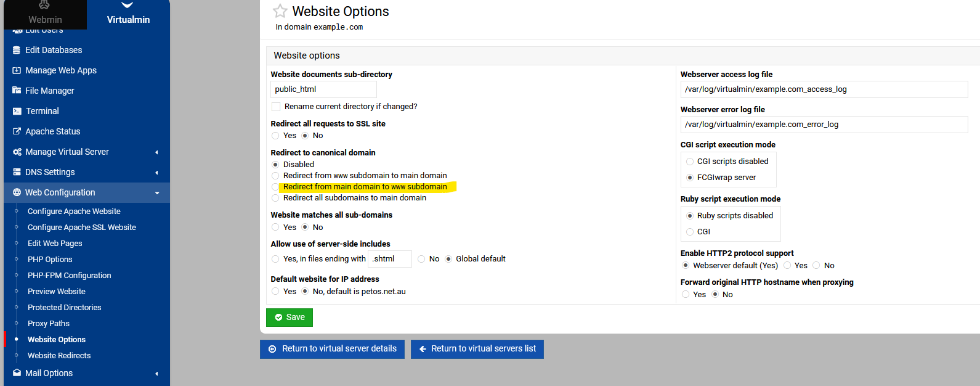Click the DNS Settings icon
The width and height of the screenshot is (980, 386).
pos(17,172)
